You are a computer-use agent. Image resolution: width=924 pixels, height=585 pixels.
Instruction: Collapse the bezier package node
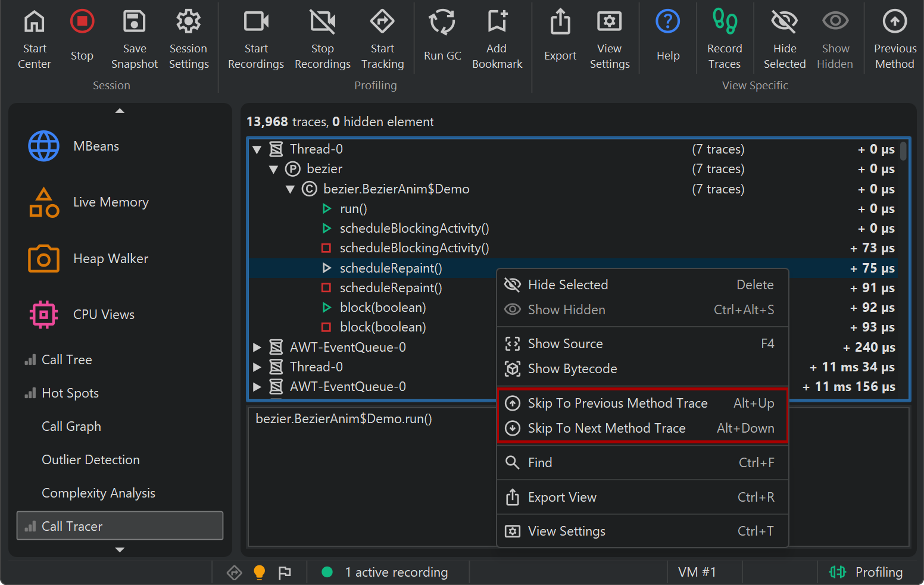274,170
